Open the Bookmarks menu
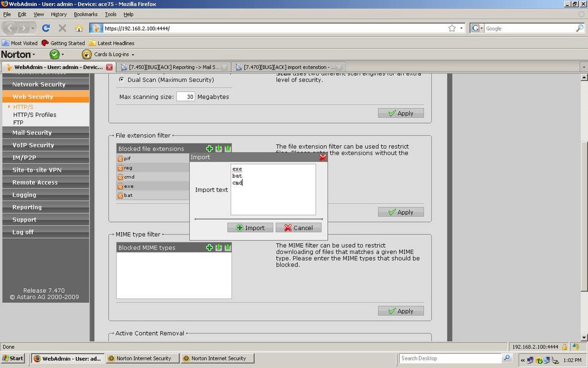This screenshot has width=588, height=368. tap(86, 14)
